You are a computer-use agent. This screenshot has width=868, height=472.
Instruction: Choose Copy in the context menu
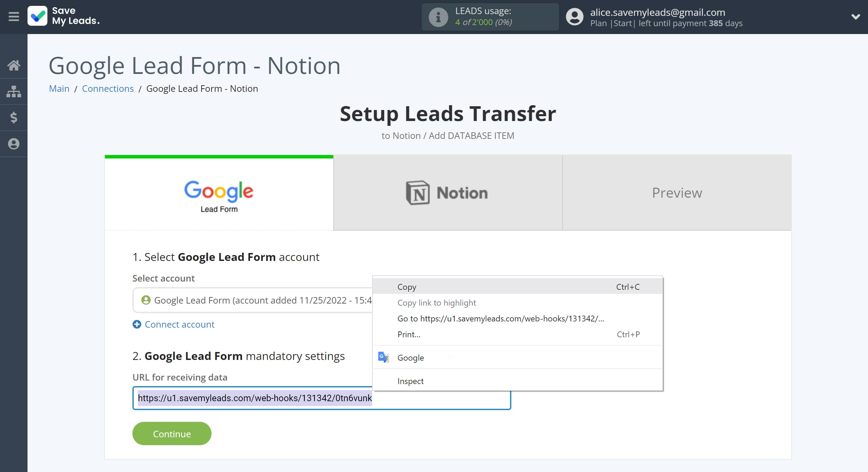pos(518,287)
